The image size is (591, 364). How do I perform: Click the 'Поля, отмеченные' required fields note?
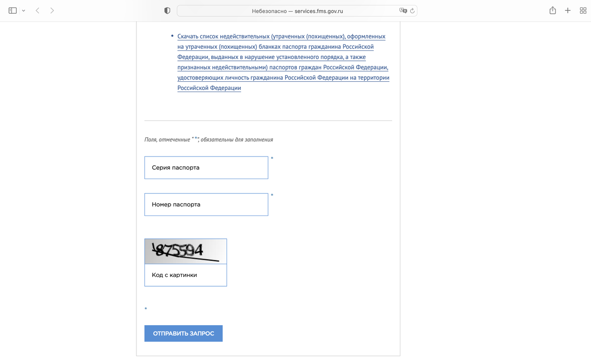coord(209,140)
